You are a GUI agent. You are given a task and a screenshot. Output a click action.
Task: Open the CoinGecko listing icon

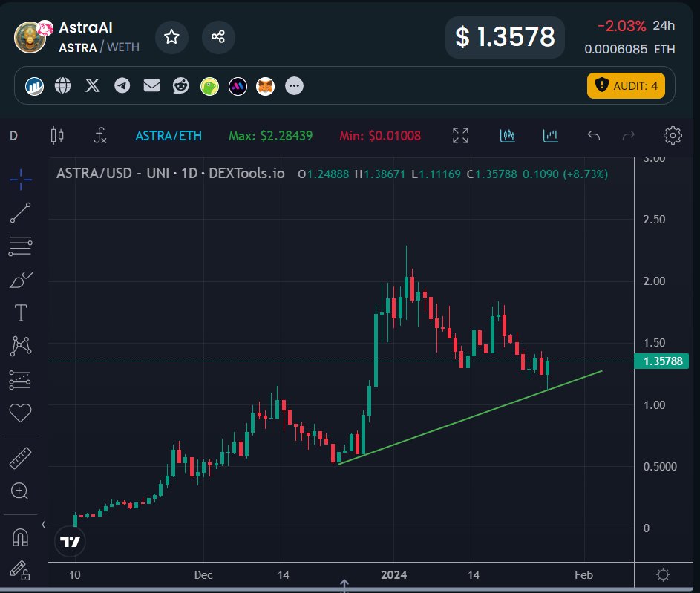pyautogui.click(x=209, y=86)
